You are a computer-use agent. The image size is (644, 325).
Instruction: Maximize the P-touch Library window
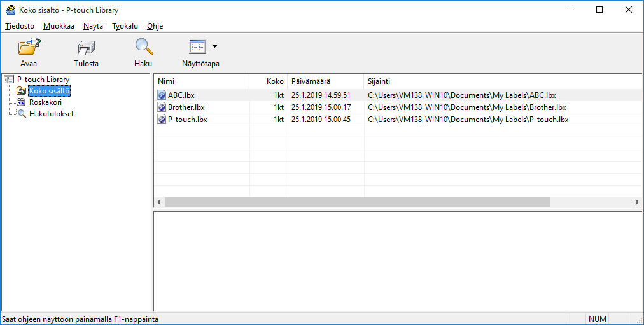[599, 10]
